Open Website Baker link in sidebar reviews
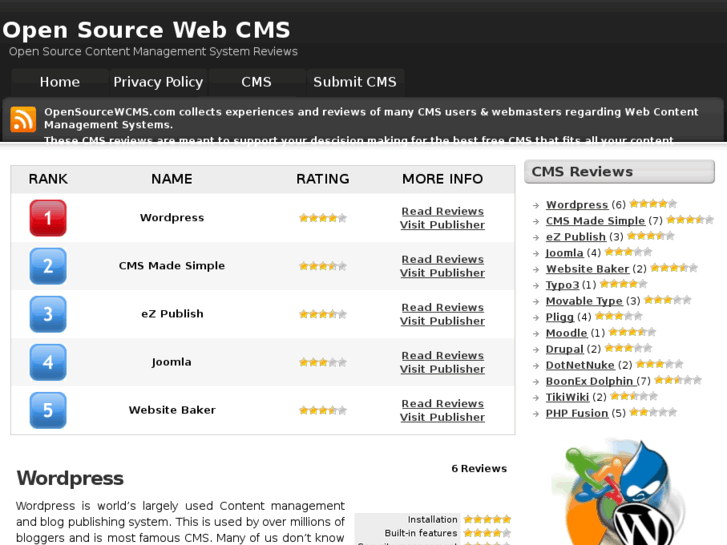The height and width of the screenshot is (545, 727). [x=587, y=269]
